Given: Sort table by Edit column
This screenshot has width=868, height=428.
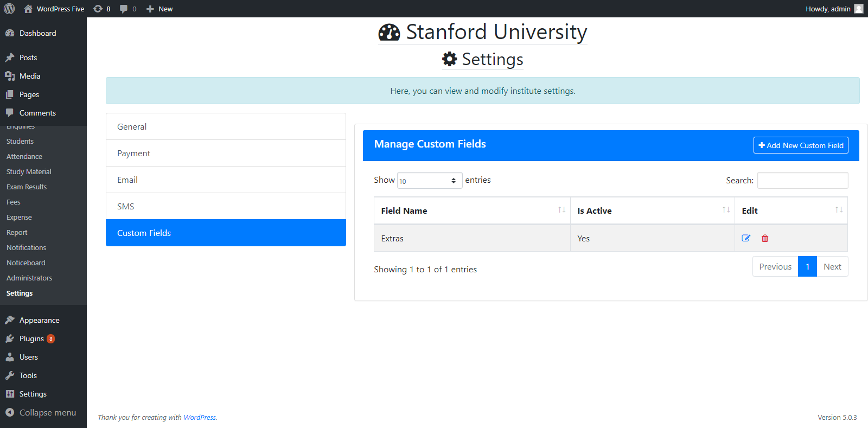Looking at the screenshot, I should (791, 210).
